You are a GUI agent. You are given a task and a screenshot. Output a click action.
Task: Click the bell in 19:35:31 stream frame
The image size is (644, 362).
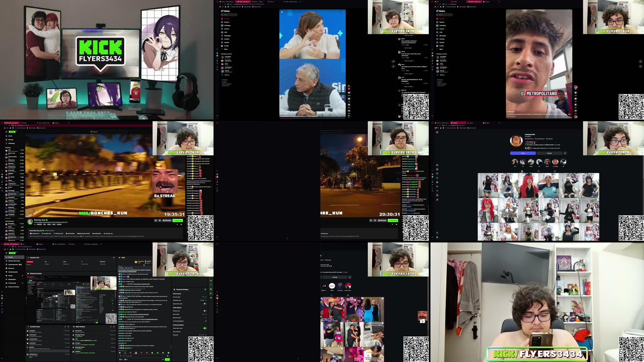point(156,221)
